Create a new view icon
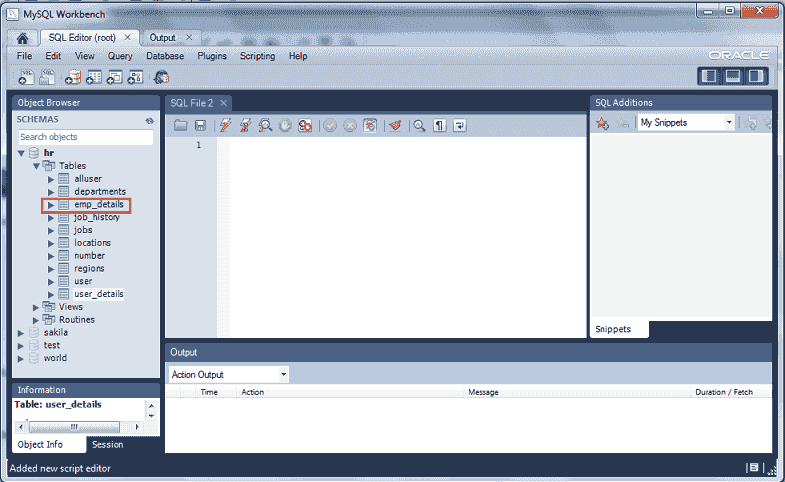 point(114,77)
